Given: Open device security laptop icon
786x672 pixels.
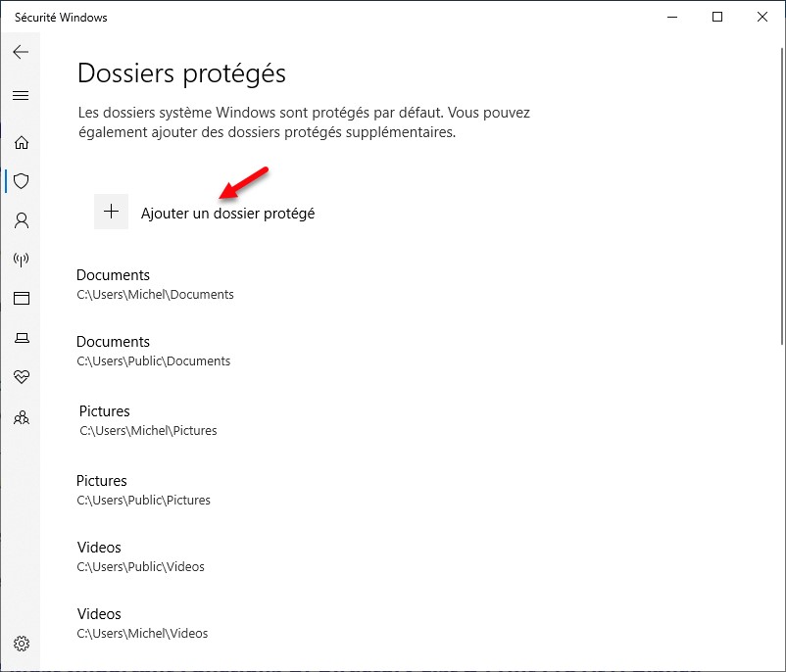Looking at the screenshot, I should (21, 338).
